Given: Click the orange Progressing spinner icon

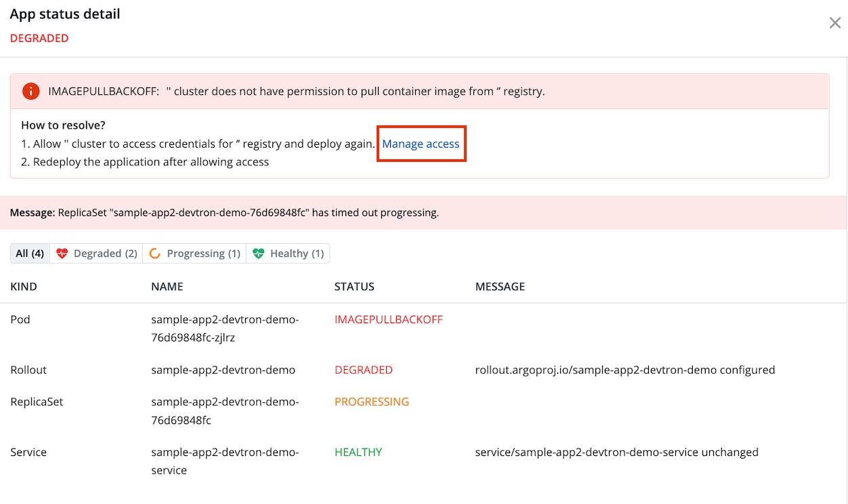Looking at the screenshot, I should pos(154,253).
